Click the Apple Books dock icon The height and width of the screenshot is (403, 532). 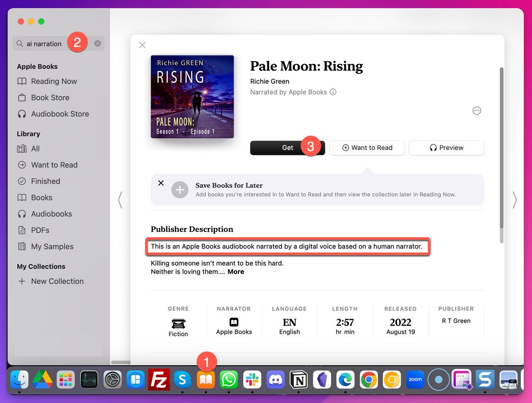205,379
